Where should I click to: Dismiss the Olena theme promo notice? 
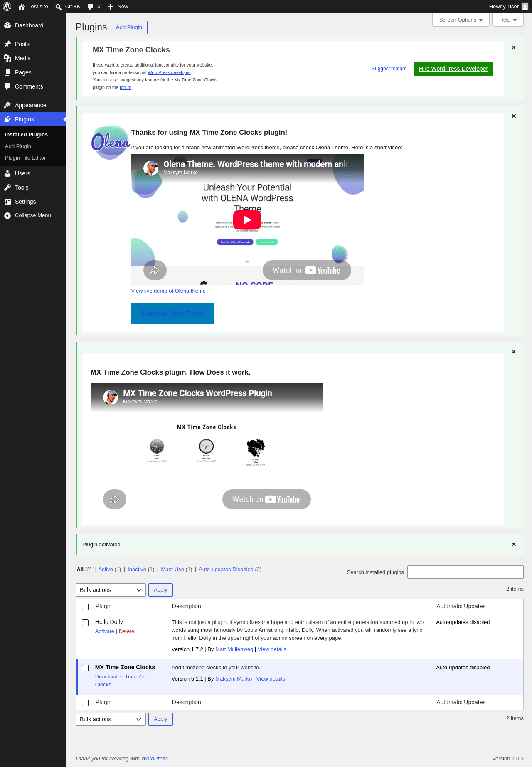pyautogui.click(x=514, y=116)
